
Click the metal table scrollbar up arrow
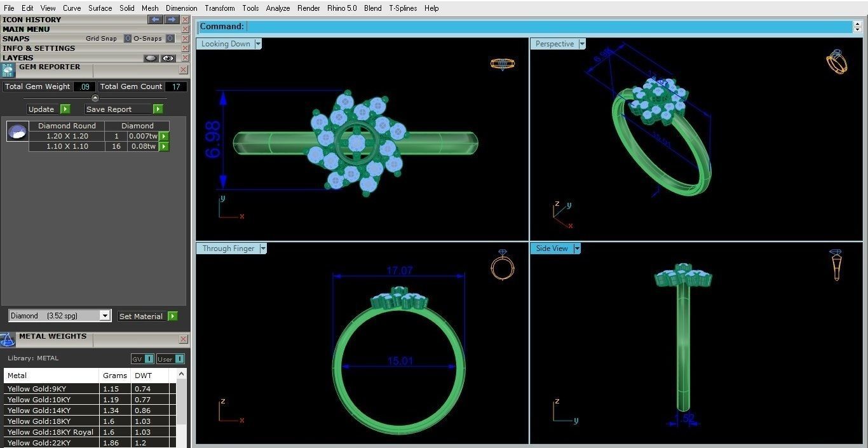coord(182,374)
